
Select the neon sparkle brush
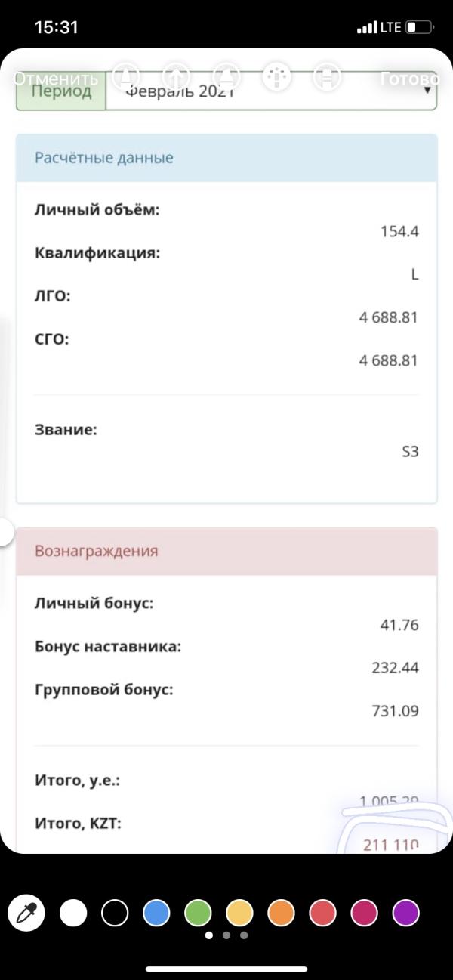point(277,77)
